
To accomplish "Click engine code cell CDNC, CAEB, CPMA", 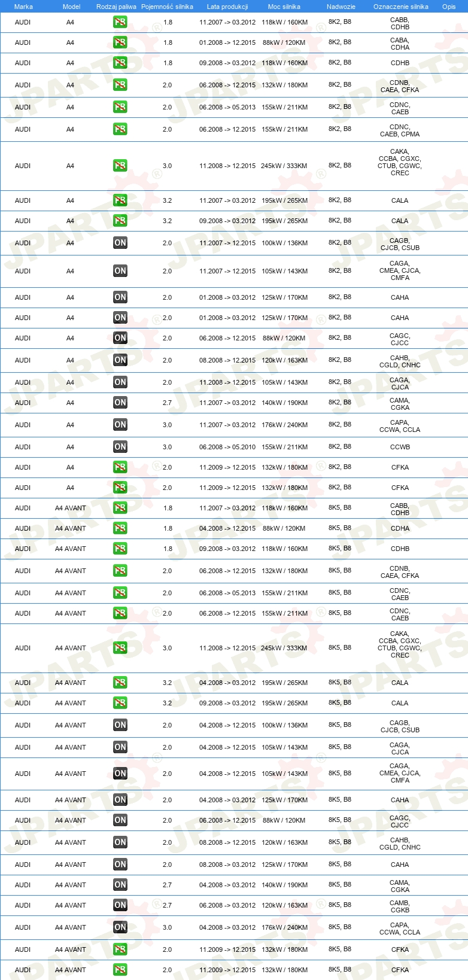I will point(400,130).
